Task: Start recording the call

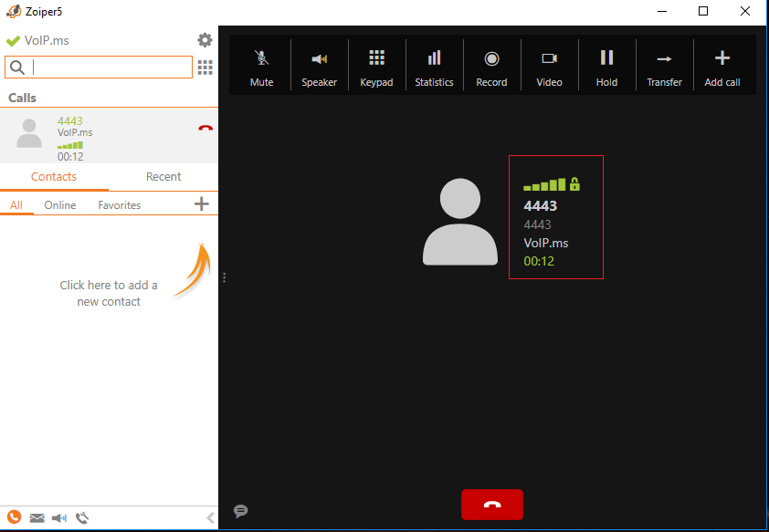Action: (x=491, y=64)
